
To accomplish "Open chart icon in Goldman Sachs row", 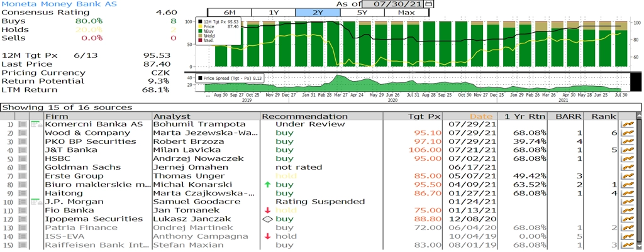I will [628, 167].
